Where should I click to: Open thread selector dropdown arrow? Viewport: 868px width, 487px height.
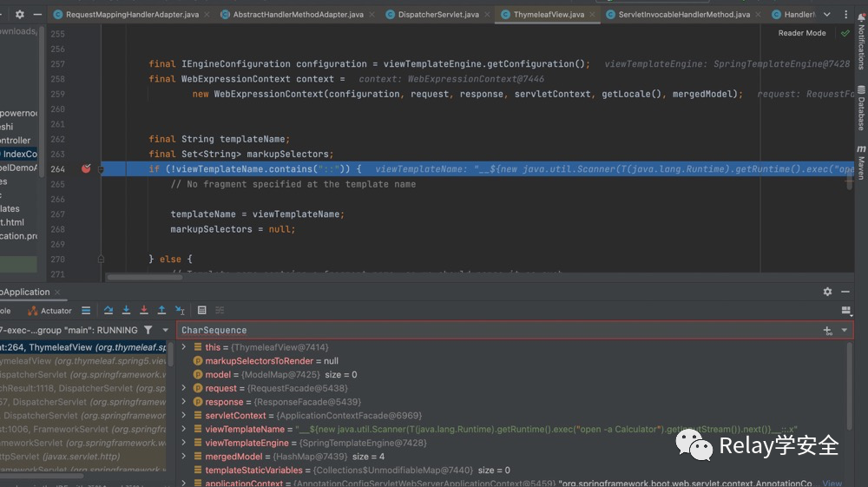[165, 330]
